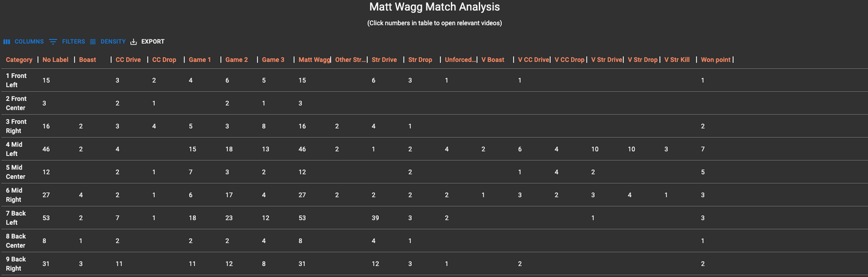Sort by the Category column header
The width and height of the screenshot is (868, 277).
19,60
